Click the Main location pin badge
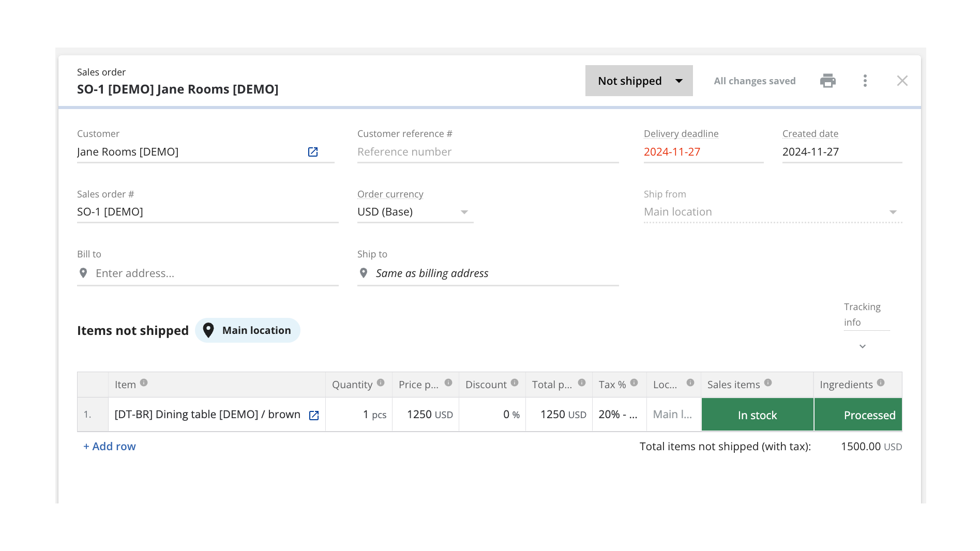This screenshot has width=980, height=551. click(247, 330)
